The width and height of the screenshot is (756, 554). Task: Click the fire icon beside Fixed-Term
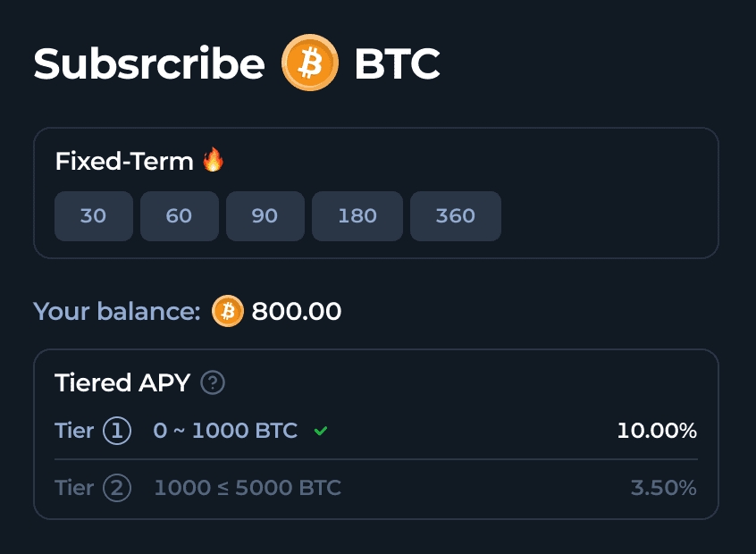coord(213,161)
